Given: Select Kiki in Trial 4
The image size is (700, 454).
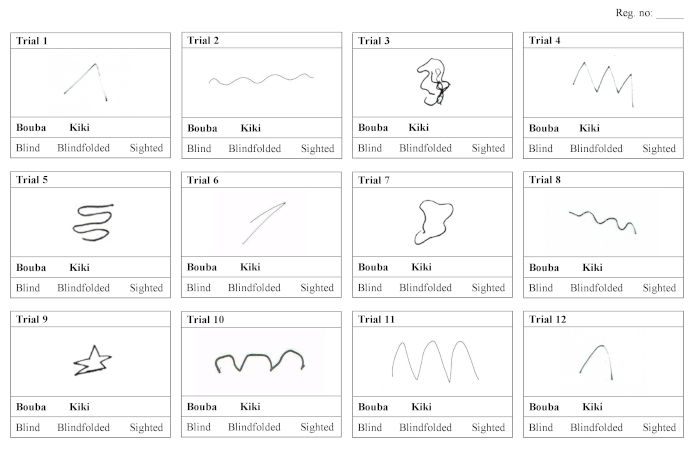Looking at the screenshot, I should (x=590, y=128).
